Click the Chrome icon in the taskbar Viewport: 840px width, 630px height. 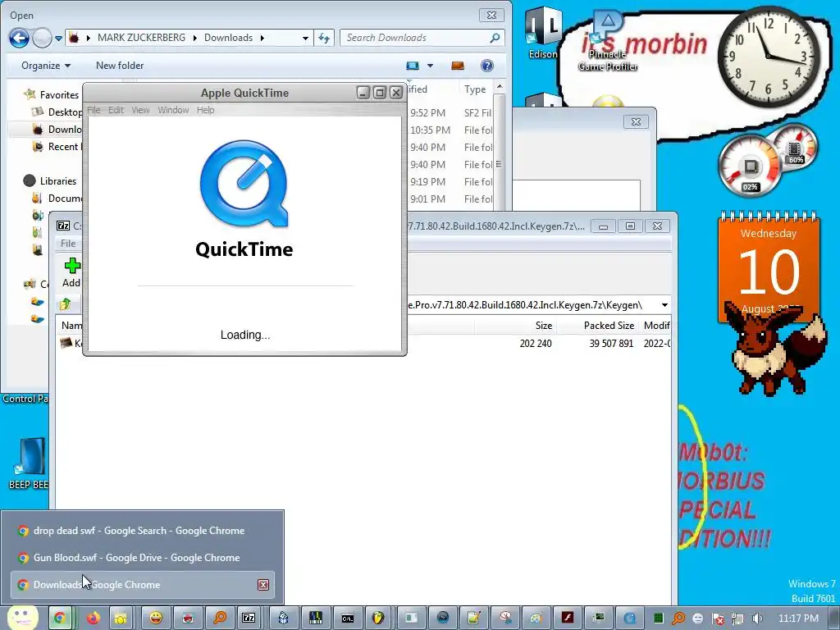click(60, 618)
